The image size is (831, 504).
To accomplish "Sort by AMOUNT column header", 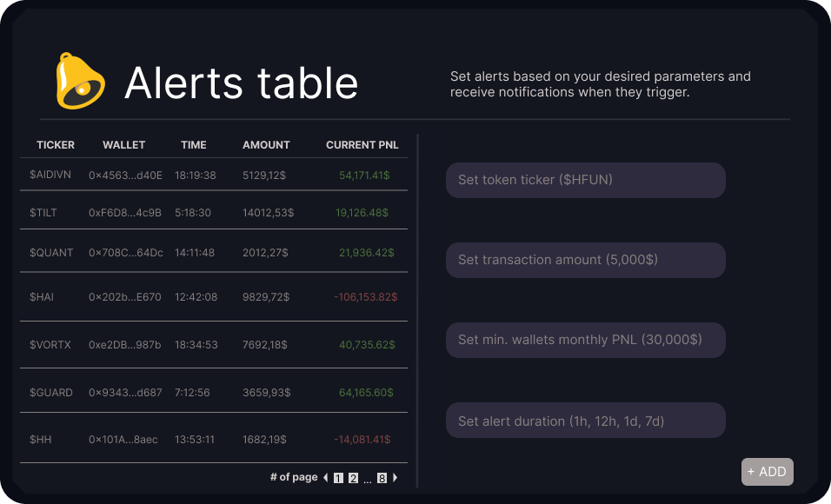I will click(x=266, y=145).
